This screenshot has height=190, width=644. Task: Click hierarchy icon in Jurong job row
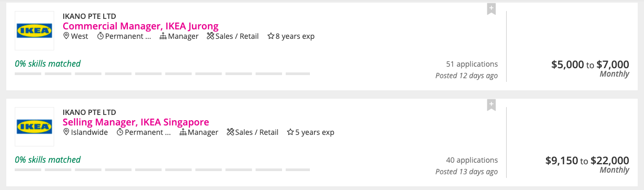point(163,36)
